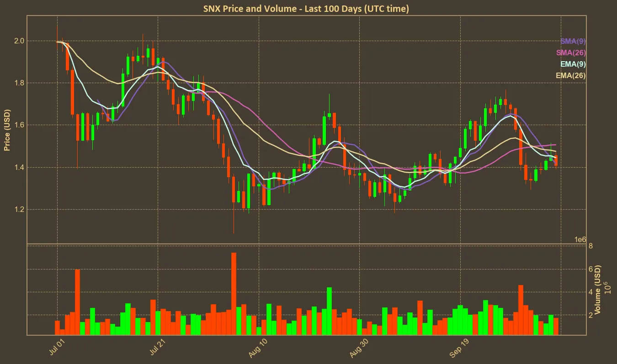
Task: Click the 1.4 price tick label
Action: [x=19, y=168]
